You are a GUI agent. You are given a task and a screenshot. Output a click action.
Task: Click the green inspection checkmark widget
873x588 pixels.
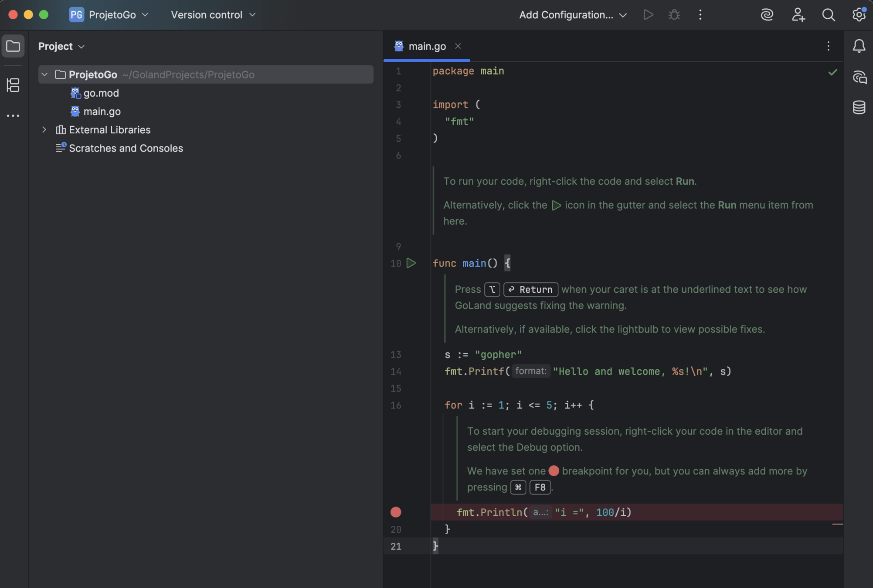click(x=832, y=72)
